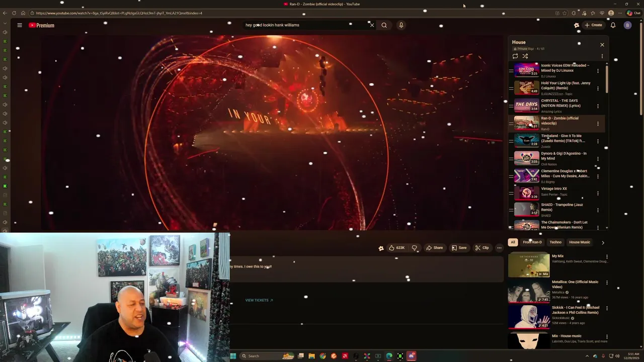Open more actions ellipsis below video
644x362 pixels.
(499, 248)
